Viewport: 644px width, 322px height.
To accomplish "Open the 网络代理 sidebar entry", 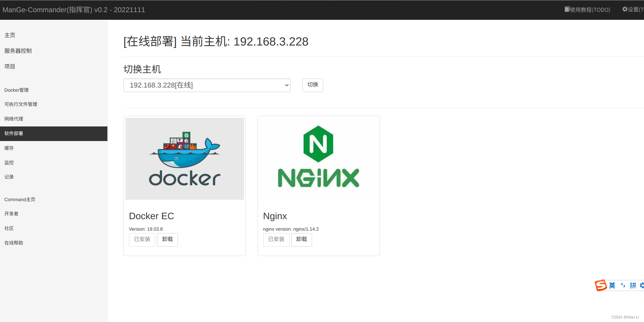I will [x=14, y=118].
